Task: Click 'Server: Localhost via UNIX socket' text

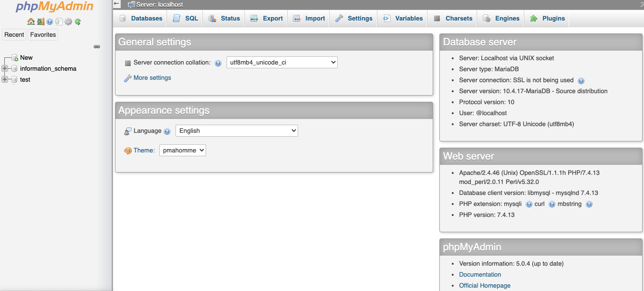Action: point(507,58)
